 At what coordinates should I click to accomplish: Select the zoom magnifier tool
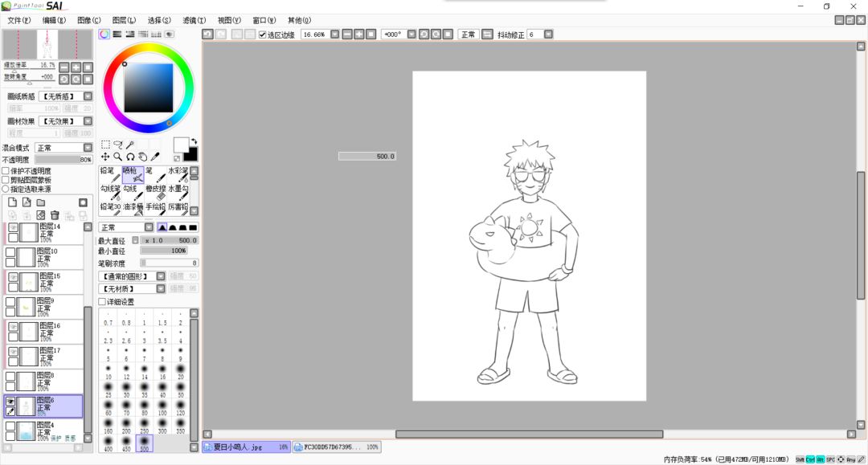(118, 157)
